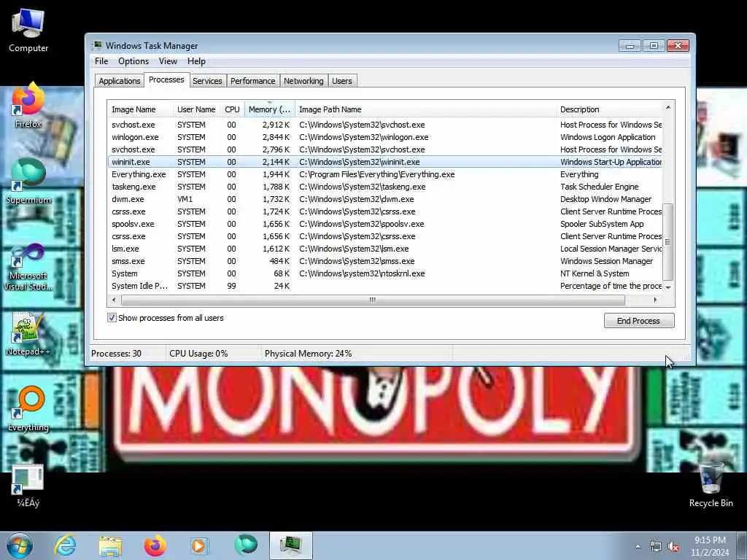This screenshot has width=747, height=560.
Task: Click the Show Desktop button on taskbar
Action: coord(742,545)
